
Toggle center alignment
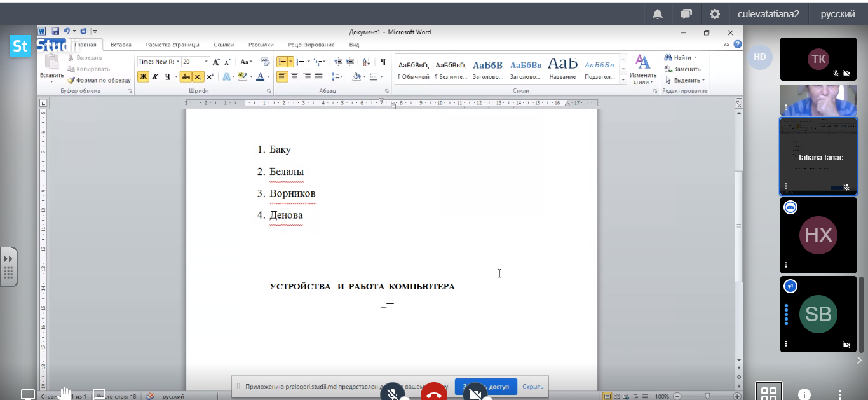(x=294, y=77)
